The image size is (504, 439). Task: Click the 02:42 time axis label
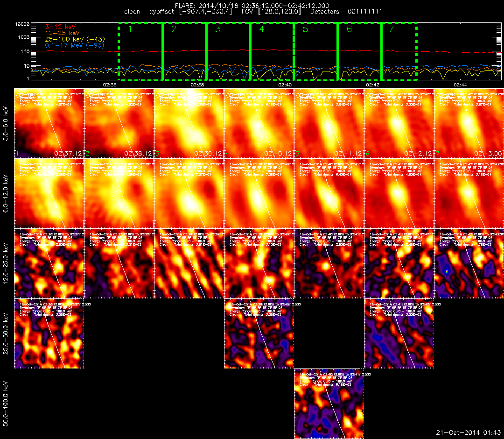click(x=372, y=85)
